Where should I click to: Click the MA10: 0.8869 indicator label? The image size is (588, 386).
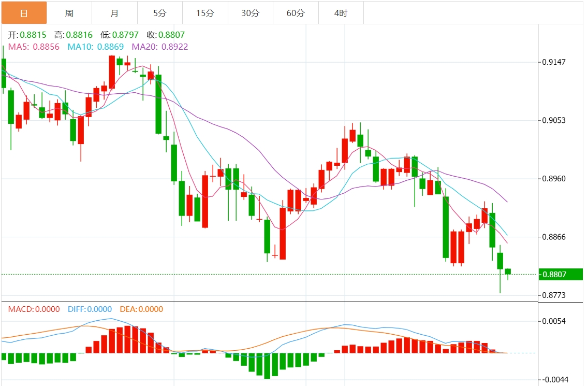(96, 47)
